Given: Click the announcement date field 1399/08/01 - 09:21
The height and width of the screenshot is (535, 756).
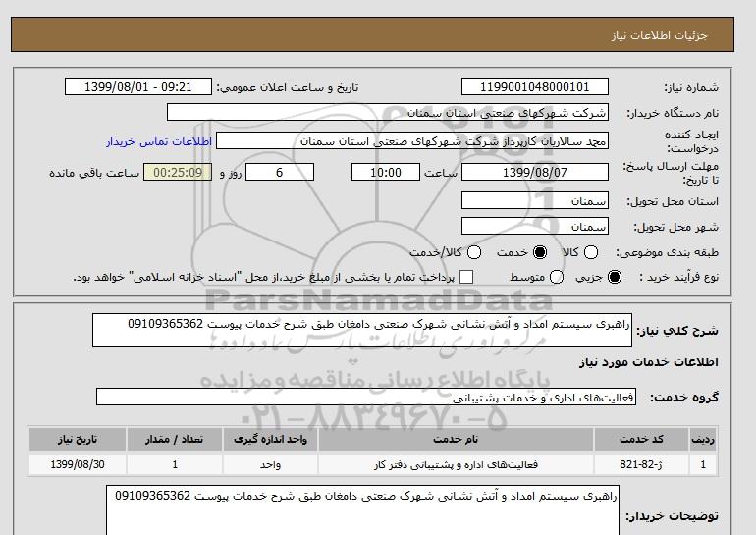Looking at the screenshot, I should pyautogui.click(x=137, y=86).
